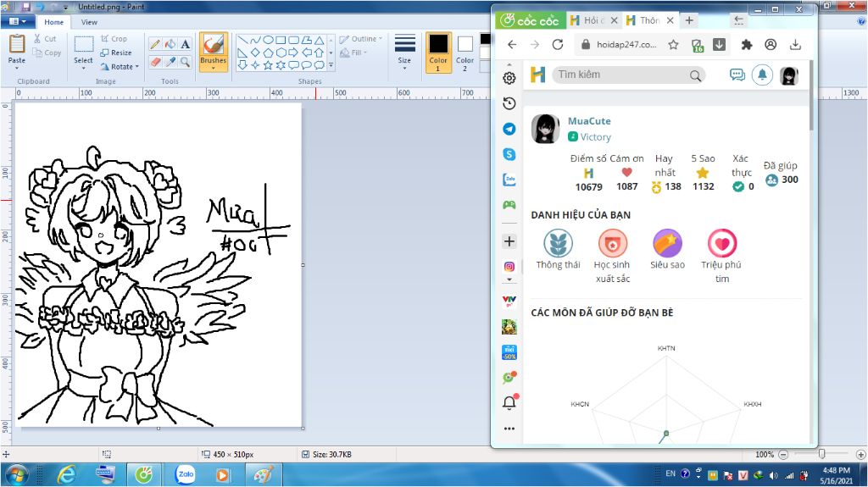Select Color 1 black swatch

pyautogui.click(x=438, y=53)
